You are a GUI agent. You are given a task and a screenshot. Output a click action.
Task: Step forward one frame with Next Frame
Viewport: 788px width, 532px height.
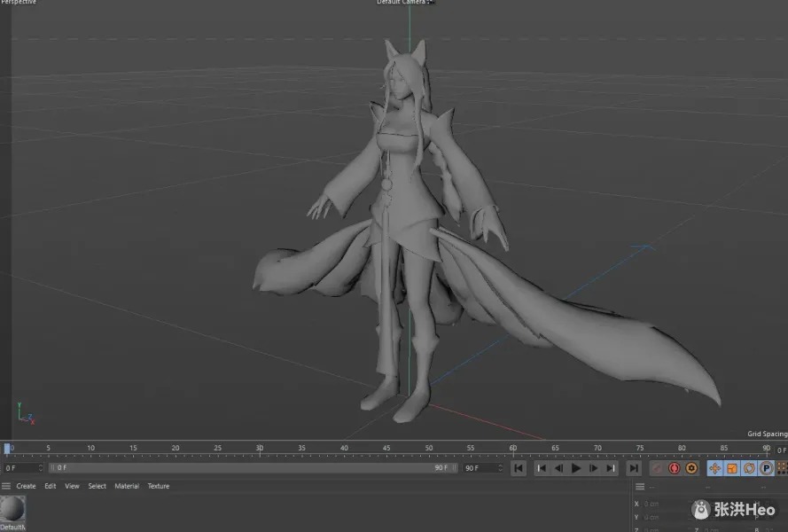point(593,468)
